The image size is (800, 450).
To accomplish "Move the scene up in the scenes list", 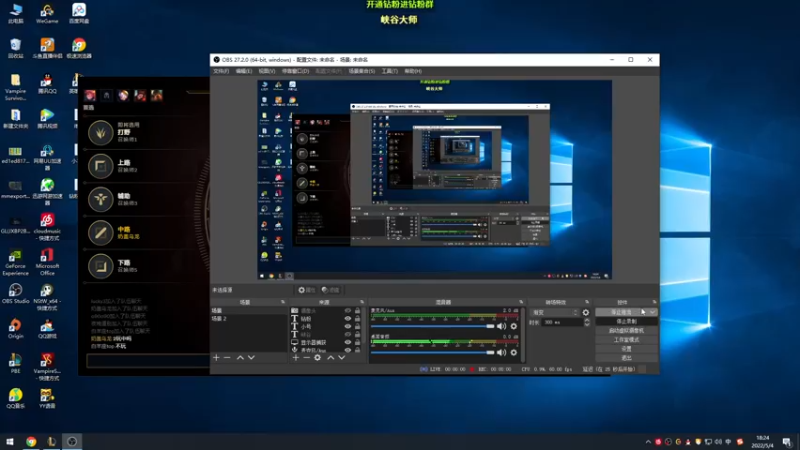I will pos(240,358).
